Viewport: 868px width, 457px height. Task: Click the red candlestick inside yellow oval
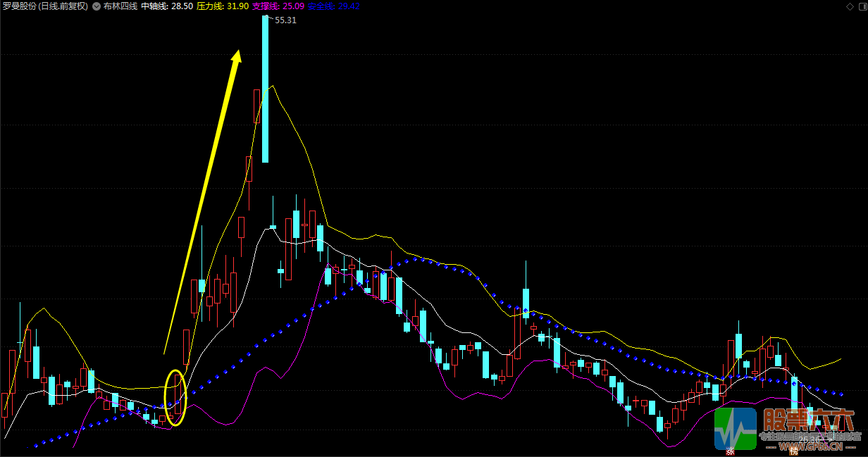pos(178,394)
